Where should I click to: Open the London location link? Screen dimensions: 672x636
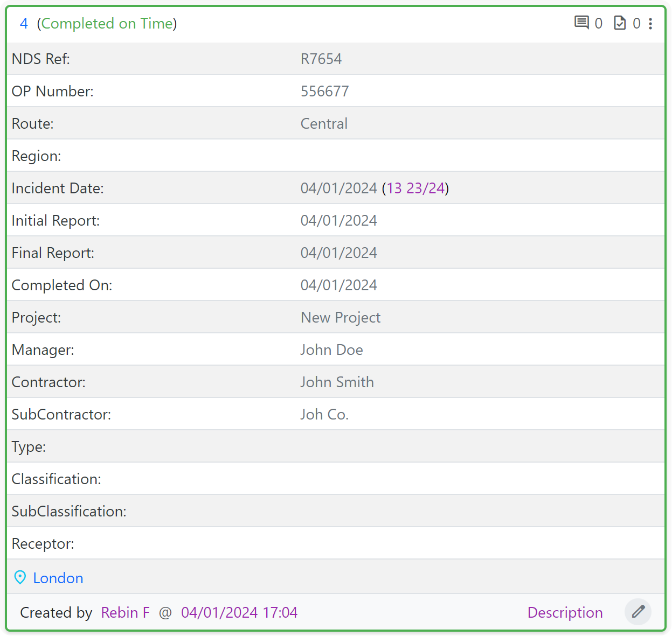pyautogui.click(x=58, y=578)
